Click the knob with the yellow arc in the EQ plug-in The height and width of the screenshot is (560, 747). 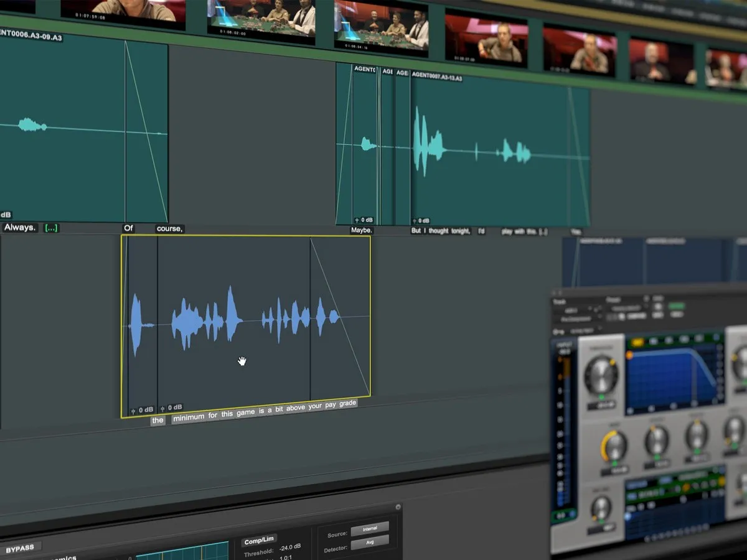(615, 447)
